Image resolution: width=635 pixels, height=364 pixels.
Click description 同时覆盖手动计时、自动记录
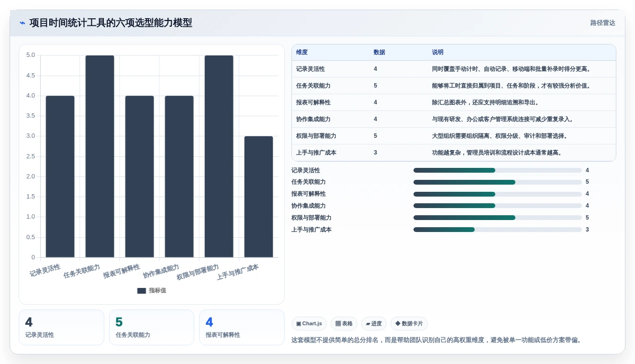point(512,69)
